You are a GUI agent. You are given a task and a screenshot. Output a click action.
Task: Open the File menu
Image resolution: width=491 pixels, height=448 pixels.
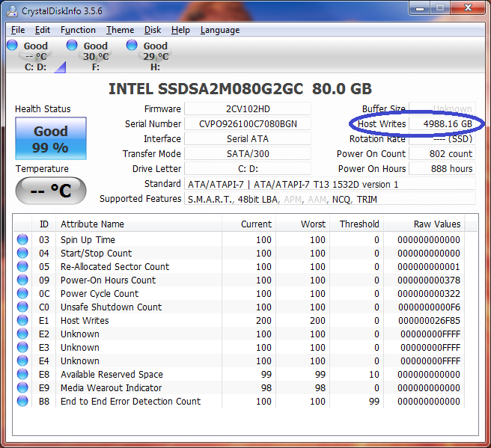pyautogui.click(x=18, y=30)
